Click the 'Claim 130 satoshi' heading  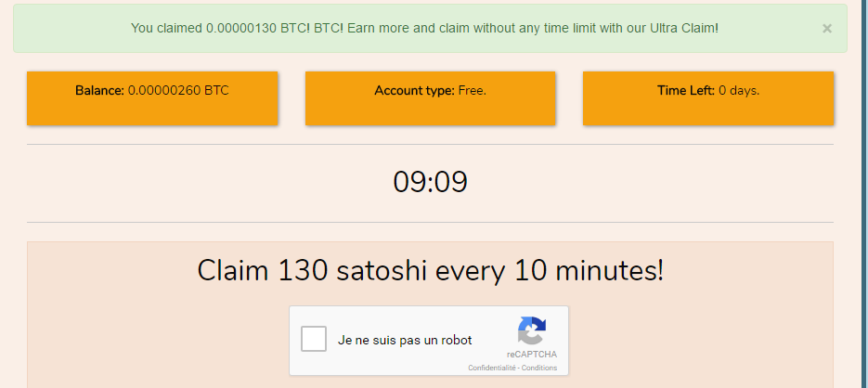tap(430, 271)
